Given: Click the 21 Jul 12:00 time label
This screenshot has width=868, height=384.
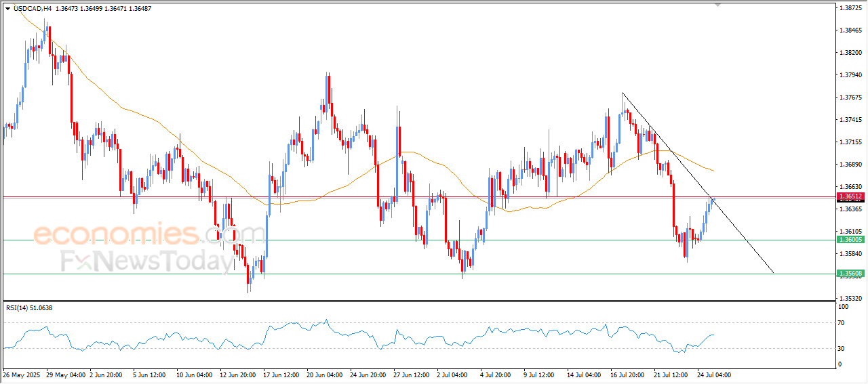Looking at the screenshot, I should (x=671, y=375).
